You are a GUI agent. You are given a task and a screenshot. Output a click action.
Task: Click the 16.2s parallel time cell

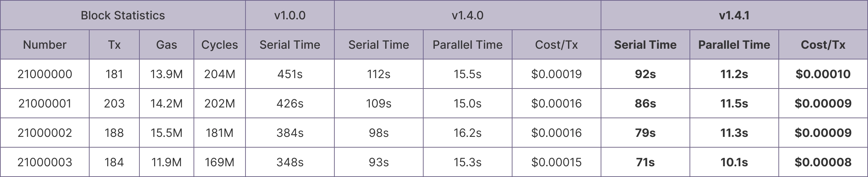(x=467, y=133)
